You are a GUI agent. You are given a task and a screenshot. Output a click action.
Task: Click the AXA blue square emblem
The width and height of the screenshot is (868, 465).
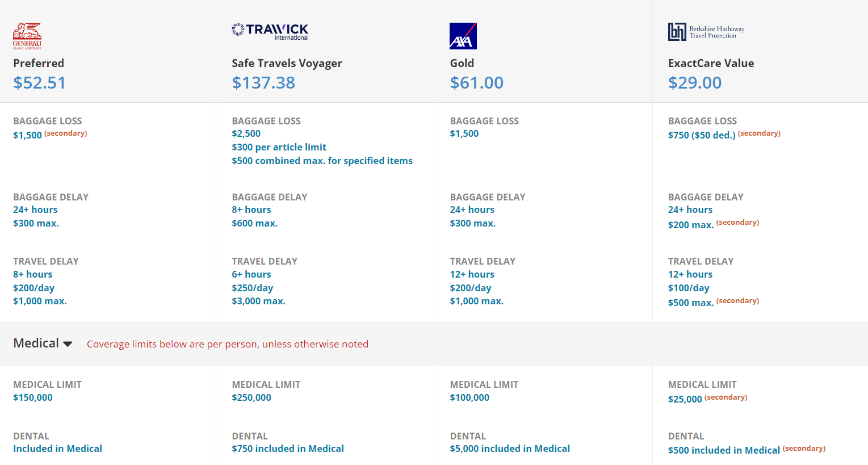pyautogui.click(x=463, y=35)
